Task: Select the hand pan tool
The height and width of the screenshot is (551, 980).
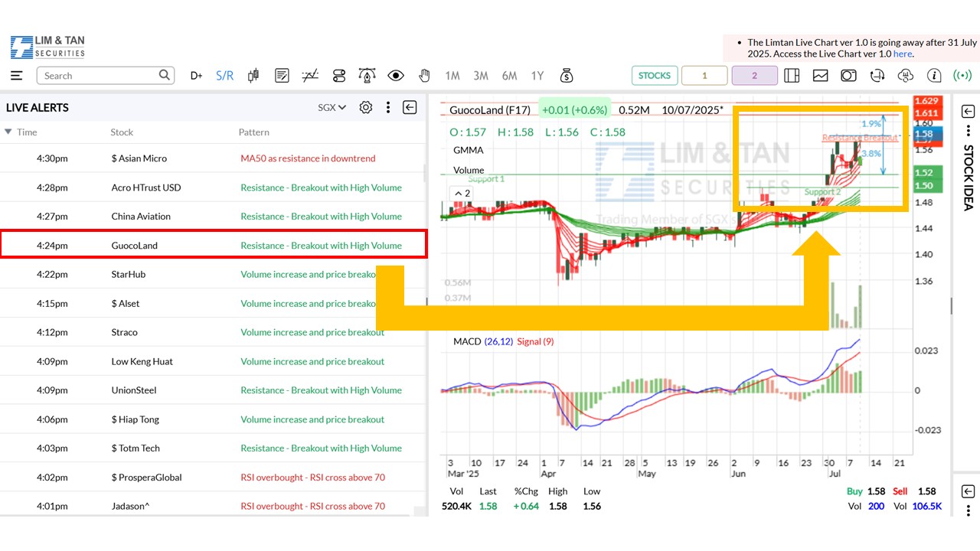Action: (x=424, y=76)
